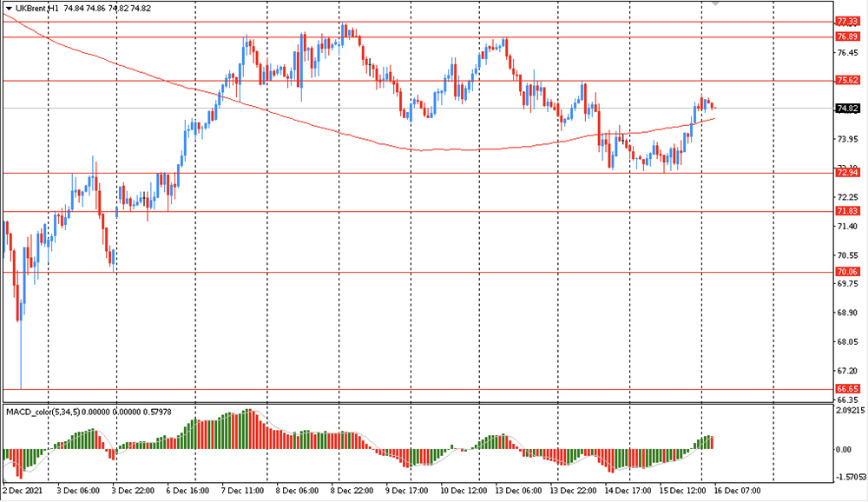The image size is (868, 502).
Task: Select the 70.06 red price level tag
Action: point(847,273)
